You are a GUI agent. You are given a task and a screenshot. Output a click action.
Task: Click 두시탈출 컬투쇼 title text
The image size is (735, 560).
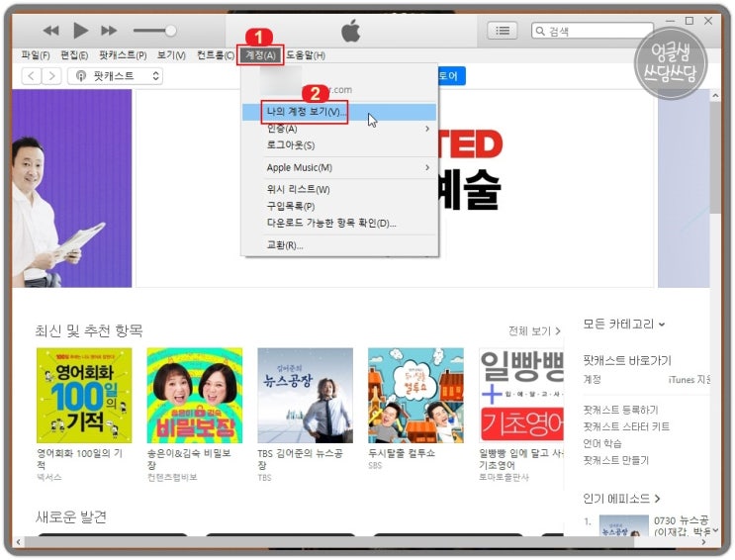pyautogui.click(x=402, y=453)
